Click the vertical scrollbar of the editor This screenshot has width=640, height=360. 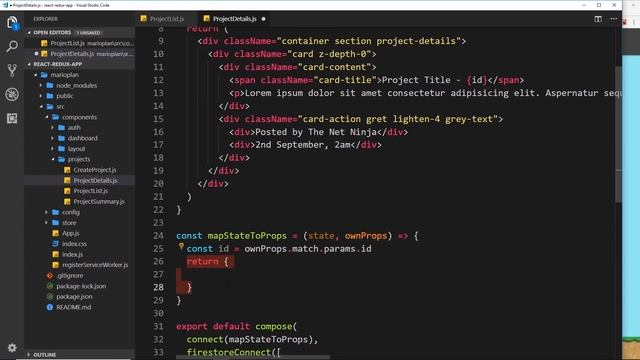point(618,133)
